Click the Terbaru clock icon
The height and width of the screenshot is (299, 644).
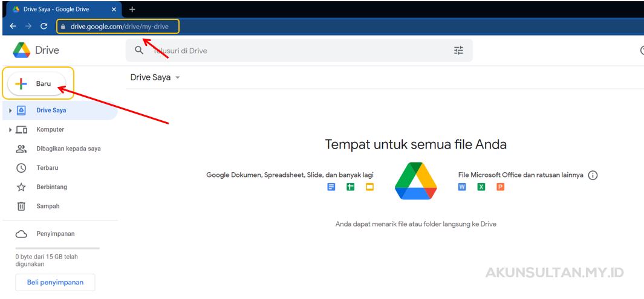point(21,168)
